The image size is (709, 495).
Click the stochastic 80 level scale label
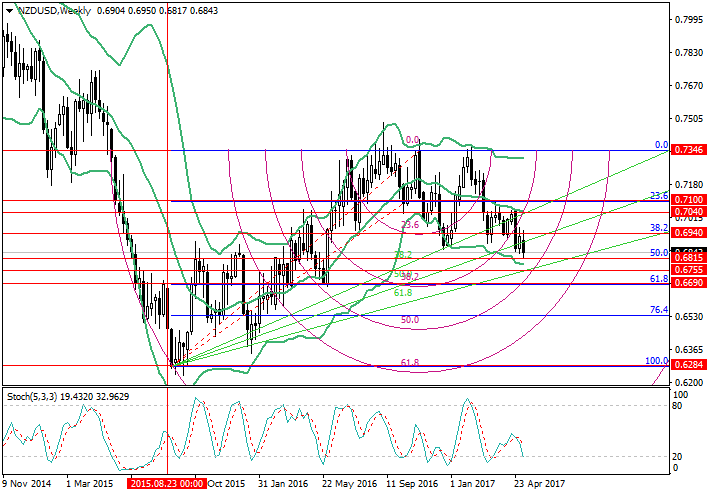coord(677,405)
